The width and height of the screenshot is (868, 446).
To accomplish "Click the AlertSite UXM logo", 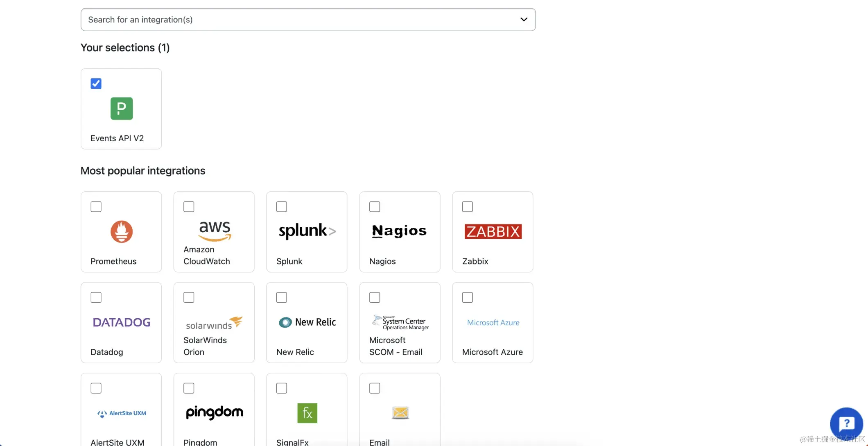I will point(121,413).
